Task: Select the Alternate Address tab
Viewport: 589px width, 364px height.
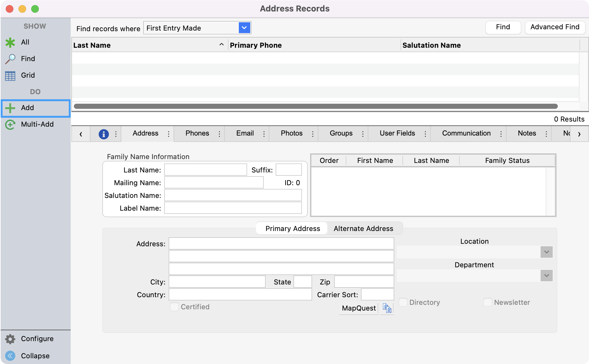Action: click(363, 228)
